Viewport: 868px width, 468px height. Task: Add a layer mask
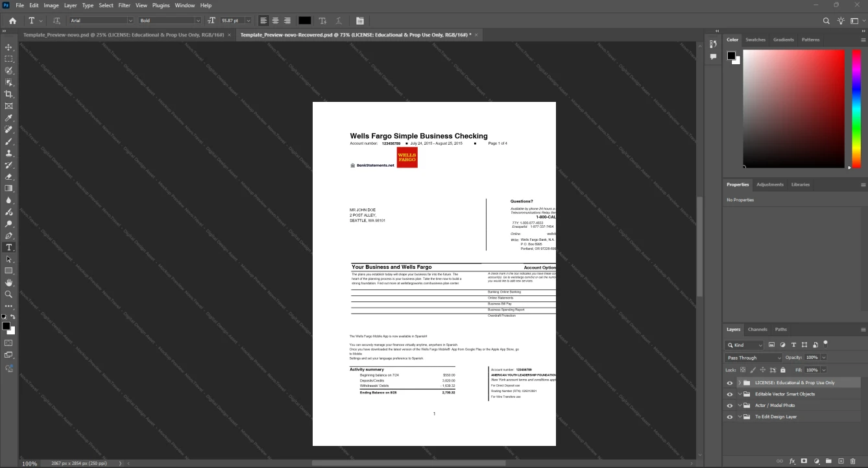pyautogui.click(x=804, y=461)
